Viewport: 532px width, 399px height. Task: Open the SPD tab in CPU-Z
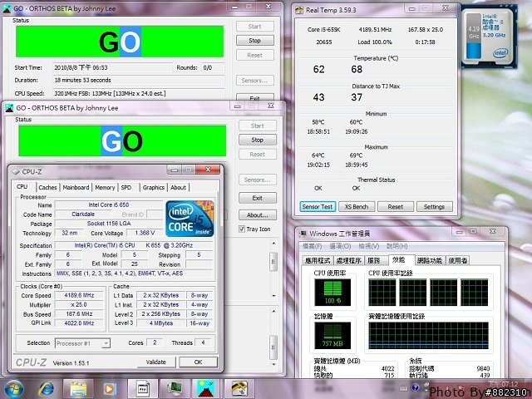(126, 187)
